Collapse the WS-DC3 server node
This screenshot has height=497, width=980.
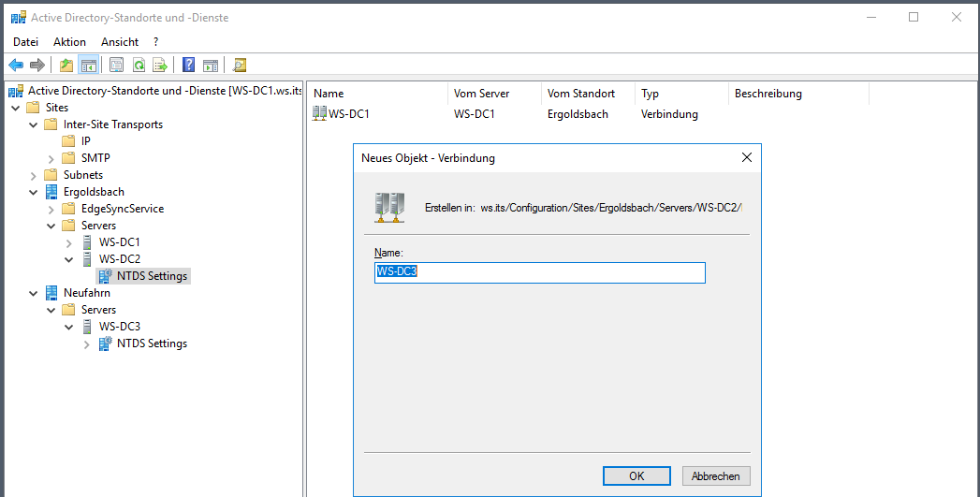click(68, 327)
